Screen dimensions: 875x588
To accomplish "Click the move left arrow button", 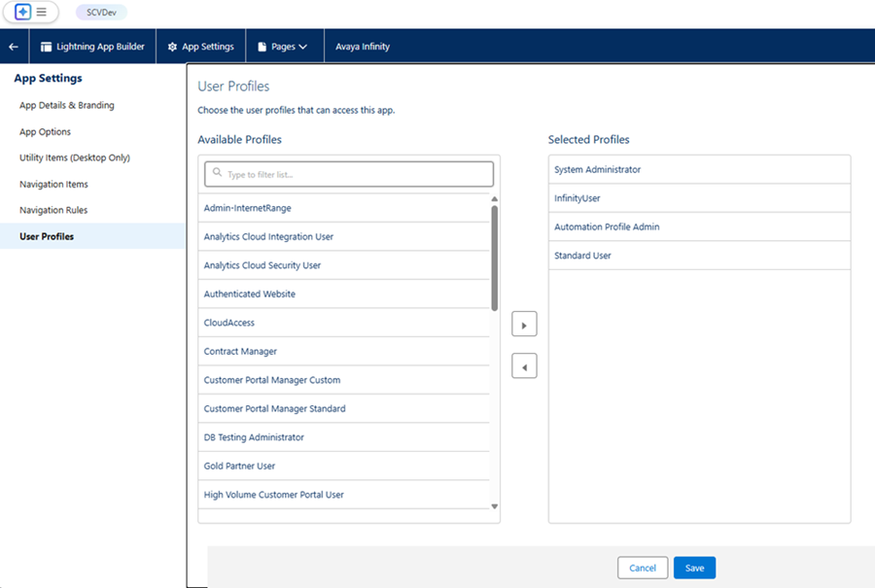I will [x=524, y=366].
